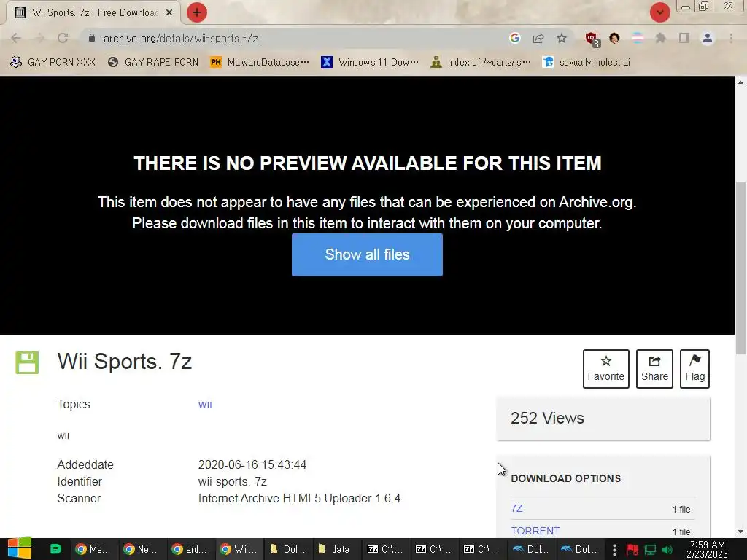Click the 252 Views counter

pyautogui.click(x=547, y=418)
